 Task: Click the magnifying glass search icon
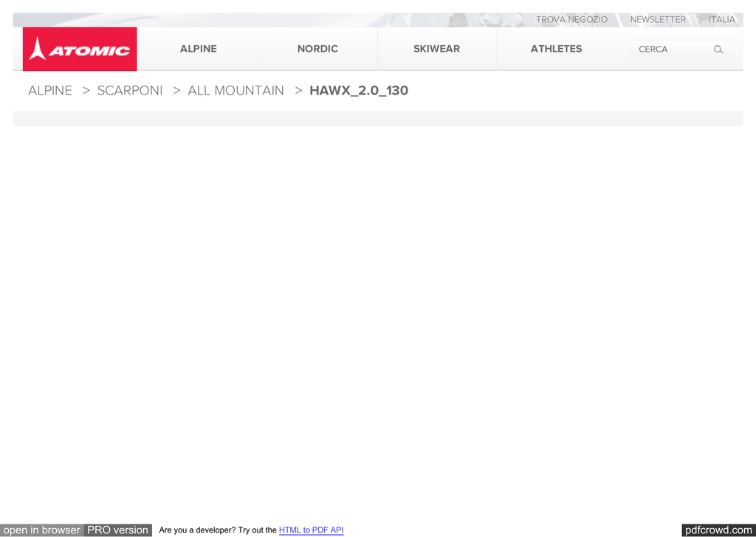(x=718, y=49)
